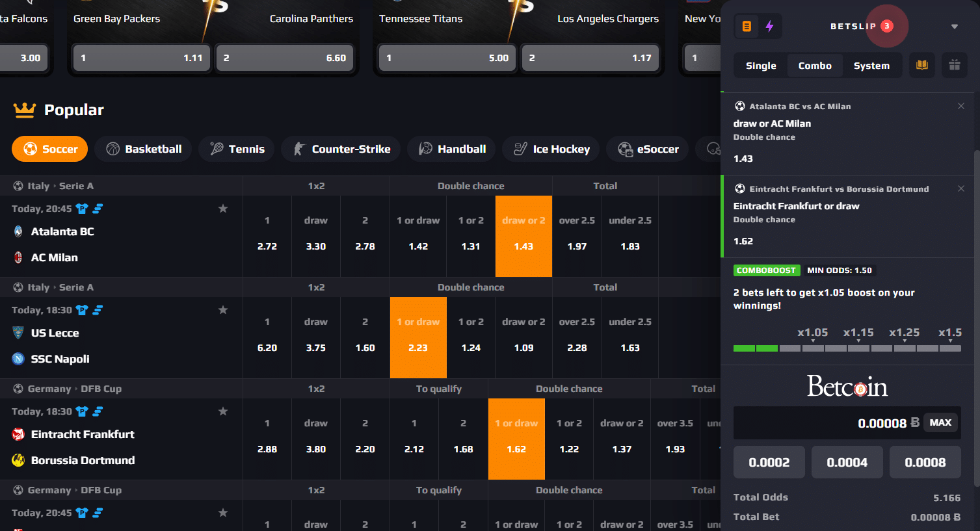Favorite the Atalanta BC vs AC Milan match
Viewport: 980px width, 531px height.
click(x=222, y=209)
